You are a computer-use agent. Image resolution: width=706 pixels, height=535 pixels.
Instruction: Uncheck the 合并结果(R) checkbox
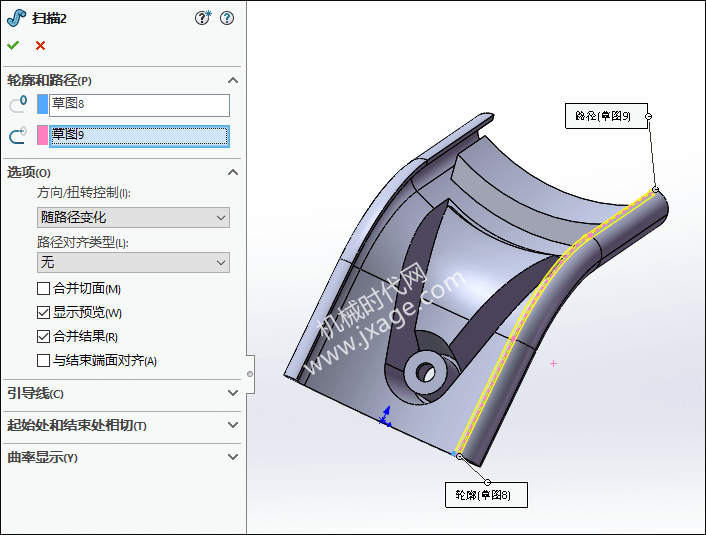(x=43, y=336)
